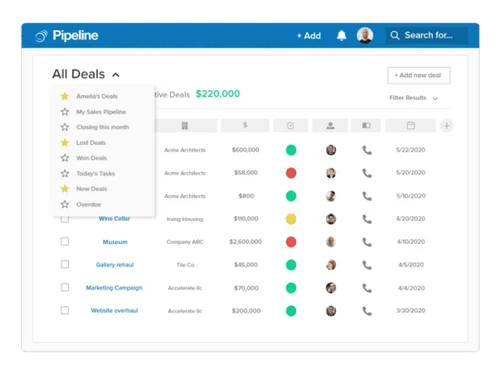The width and height of the screenshot is (500, 375).
Task: Select Lost Deals menu item
Action: [91, 143]
